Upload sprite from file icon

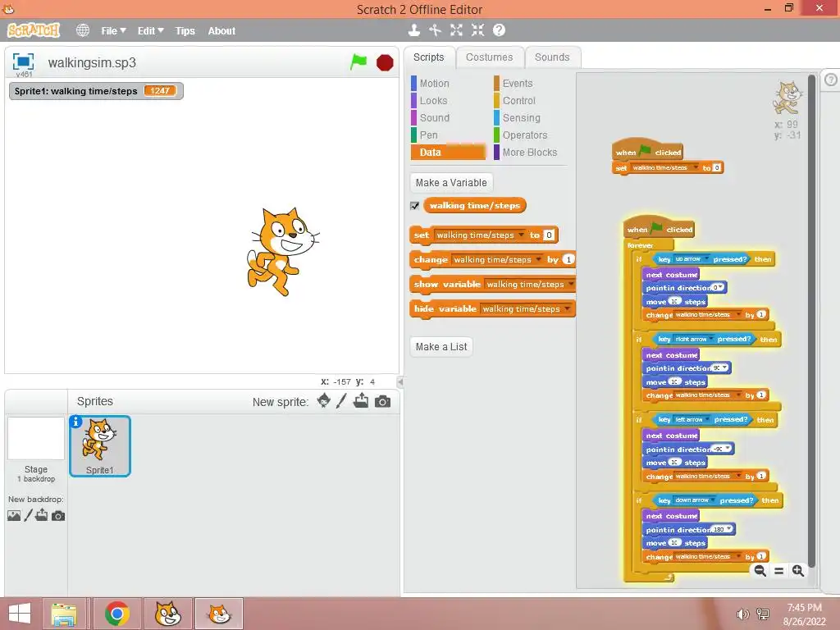[x=361, y=400]
